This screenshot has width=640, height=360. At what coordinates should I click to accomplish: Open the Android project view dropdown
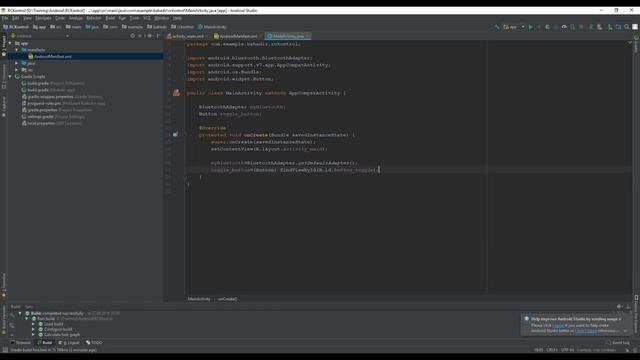click(40, 36)
